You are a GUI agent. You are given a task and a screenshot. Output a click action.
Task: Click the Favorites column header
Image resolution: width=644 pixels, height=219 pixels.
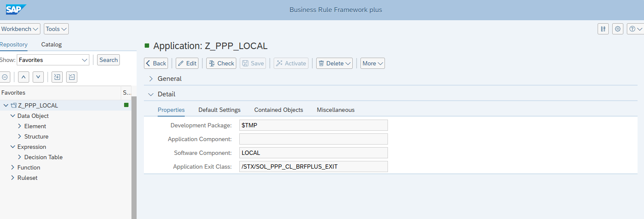pyautogui.click(x=61, y=93)
